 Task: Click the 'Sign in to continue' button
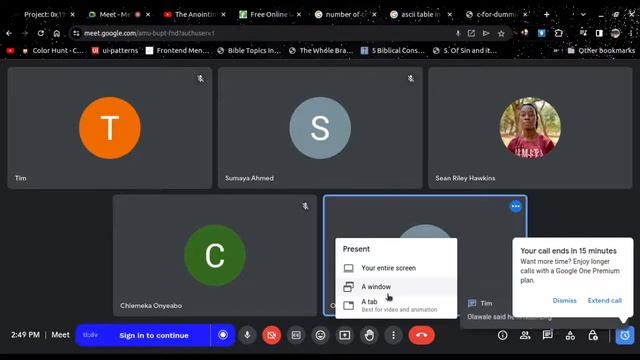(x=154, y=335)
